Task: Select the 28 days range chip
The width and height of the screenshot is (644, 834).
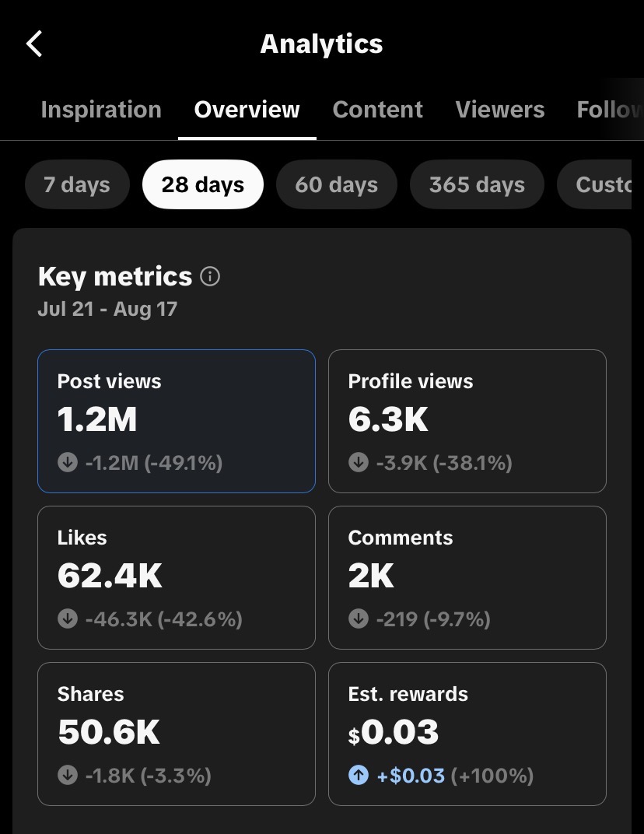Action: (x=203, y=184)
